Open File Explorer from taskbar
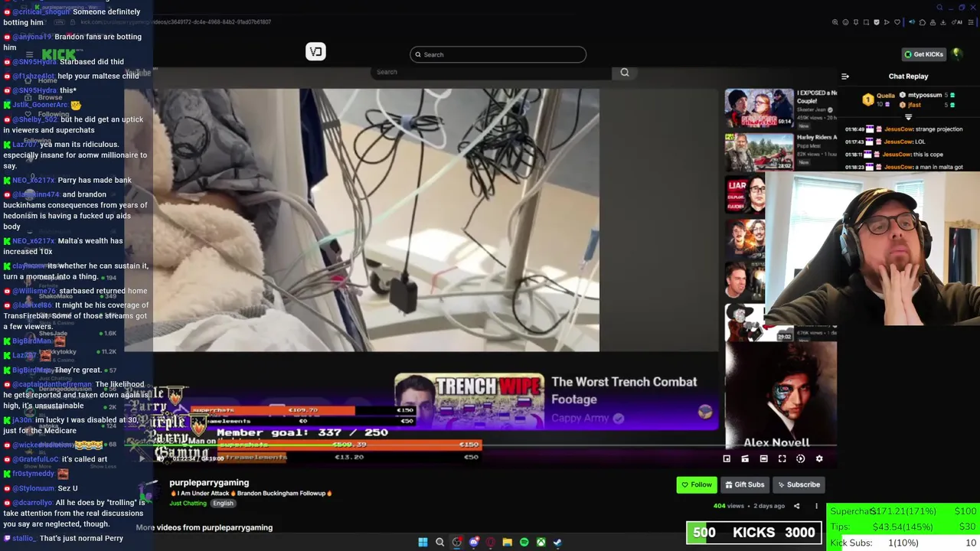This screenshot has width=980, height=551. click(507, 542)
